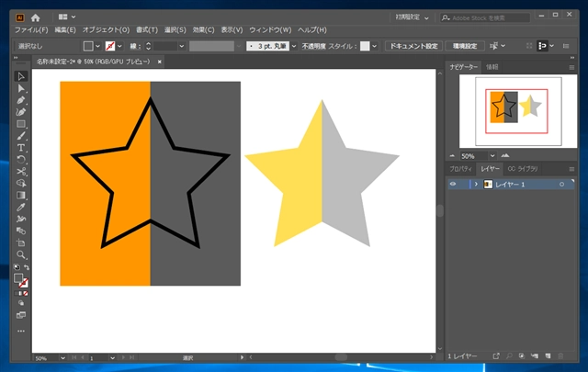Zoom in using large mountain icon in the Navigator
The width and height of the screenshot is (588, 372).
505,155
